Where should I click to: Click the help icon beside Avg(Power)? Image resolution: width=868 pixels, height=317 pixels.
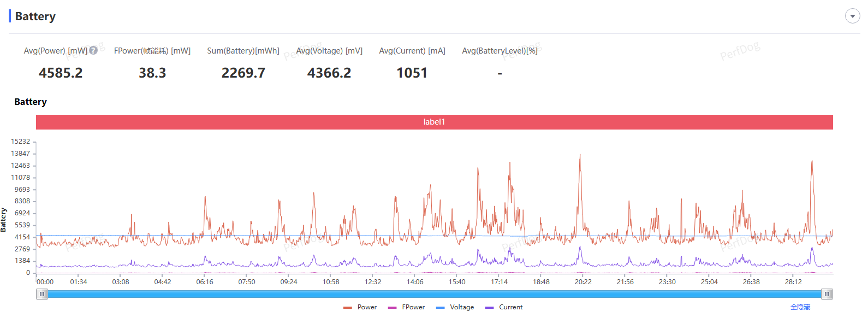coord(93,50)
